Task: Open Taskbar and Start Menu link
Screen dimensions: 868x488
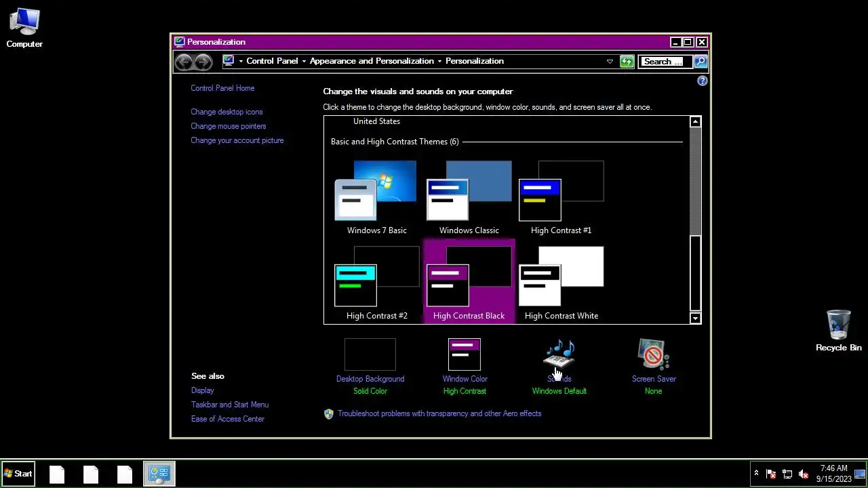Action: point(230,405)
